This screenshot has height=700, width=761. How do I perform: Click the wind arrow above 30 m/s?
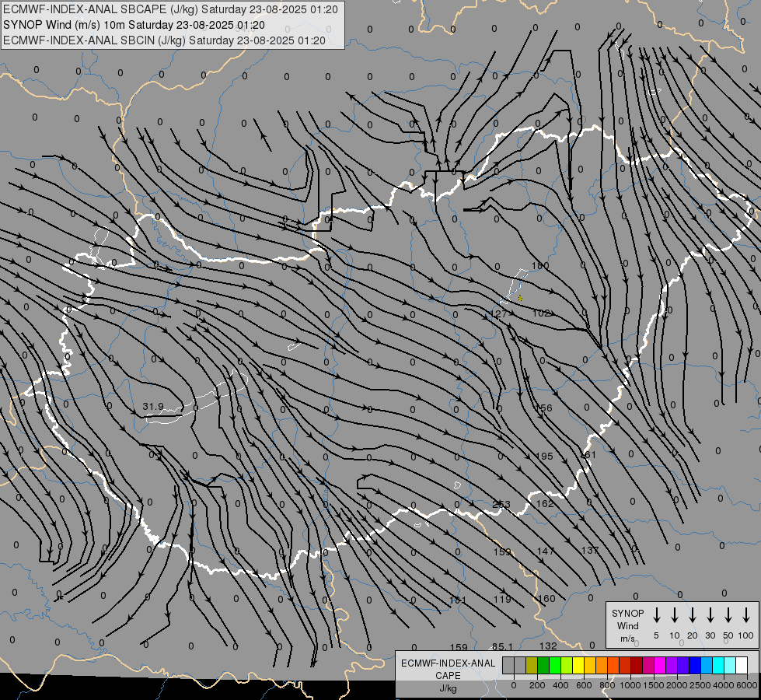(710, 614)
